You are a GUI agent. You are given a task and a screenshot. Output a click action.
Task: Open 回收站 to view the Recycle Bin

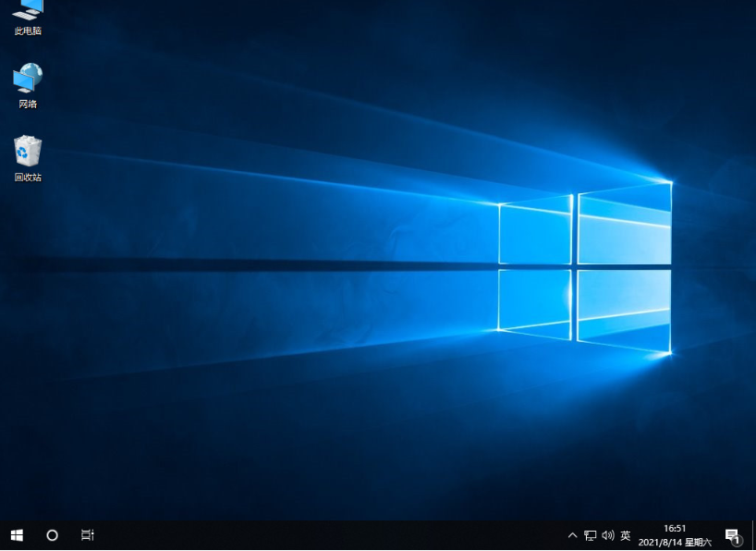27,151
